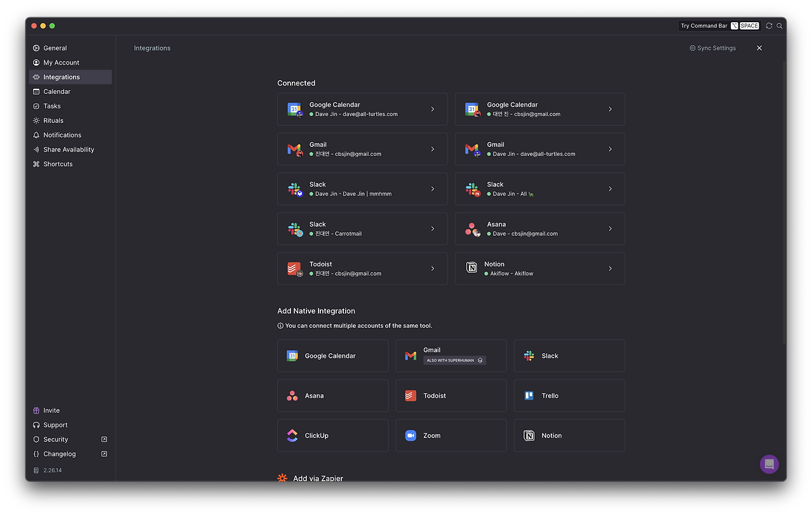
Task: Expand Slack mmhmm connection chevron
Action: (433, 189)
